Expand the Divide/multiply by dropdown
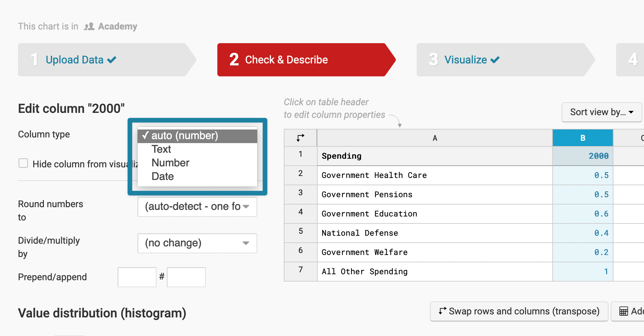The image size is (644, 336). click(x=197, y=243)
